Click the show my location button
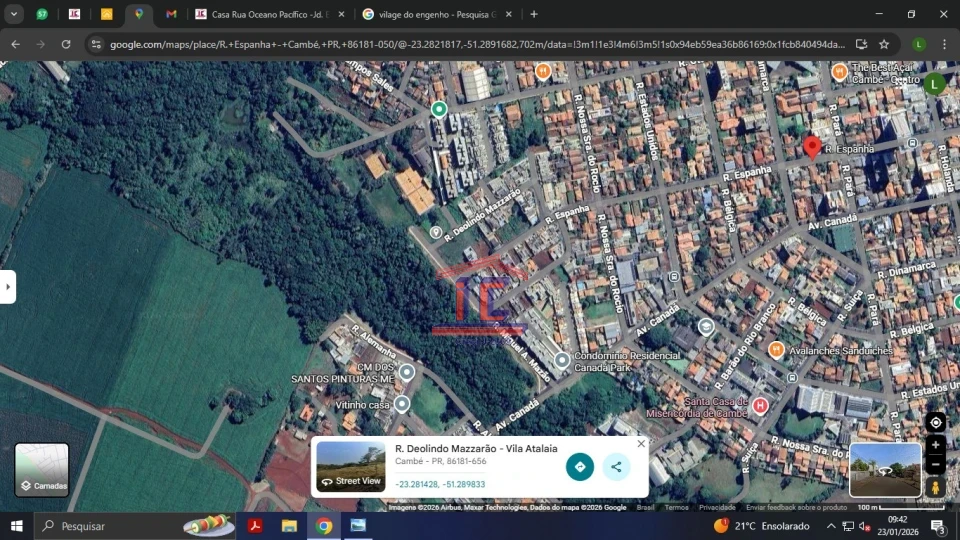 click(935, 422)
